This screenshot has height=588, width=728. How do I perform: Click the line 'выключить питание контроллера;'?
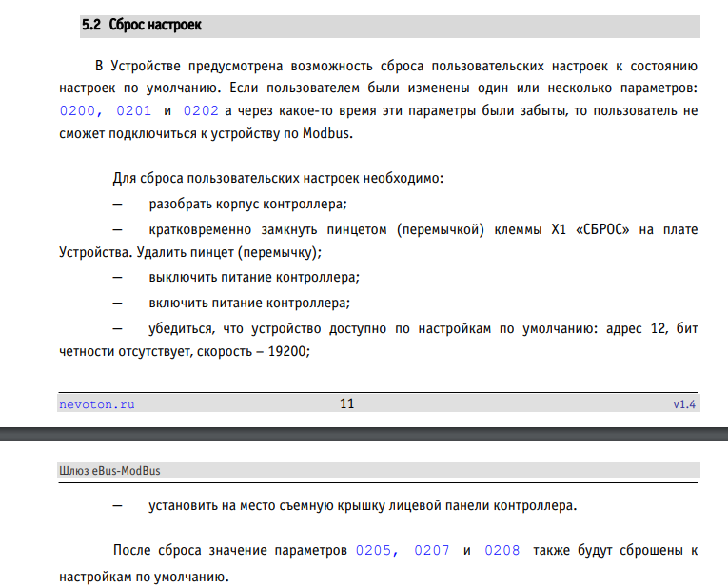pyautogui.click(x=254, y=278)
